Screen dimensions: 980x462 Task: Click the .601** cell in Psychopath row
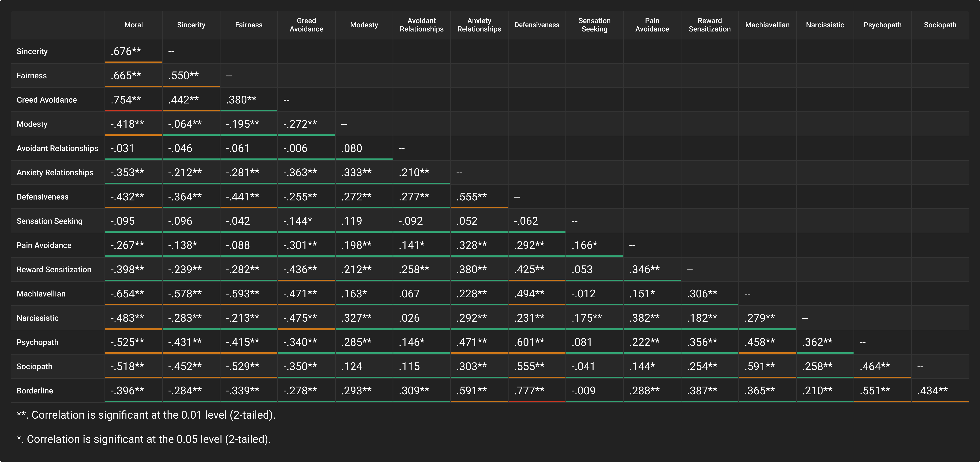point(537,342)
